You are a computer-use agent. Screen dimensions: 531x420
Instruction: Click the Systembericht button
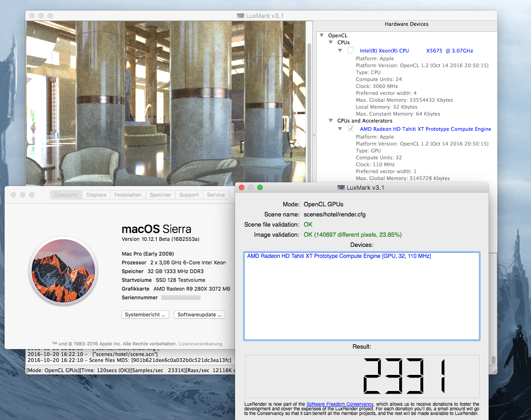[x=145, y=315]
